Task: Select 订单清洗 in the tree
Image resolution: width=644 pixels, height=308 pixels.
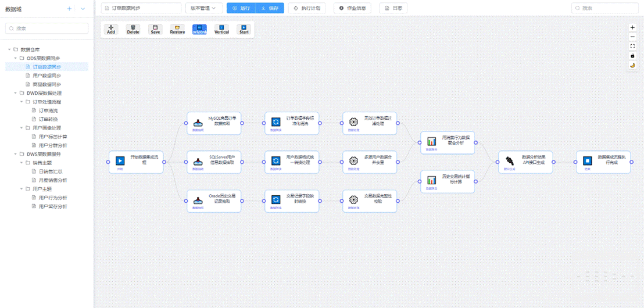Action: coord(47,110)
